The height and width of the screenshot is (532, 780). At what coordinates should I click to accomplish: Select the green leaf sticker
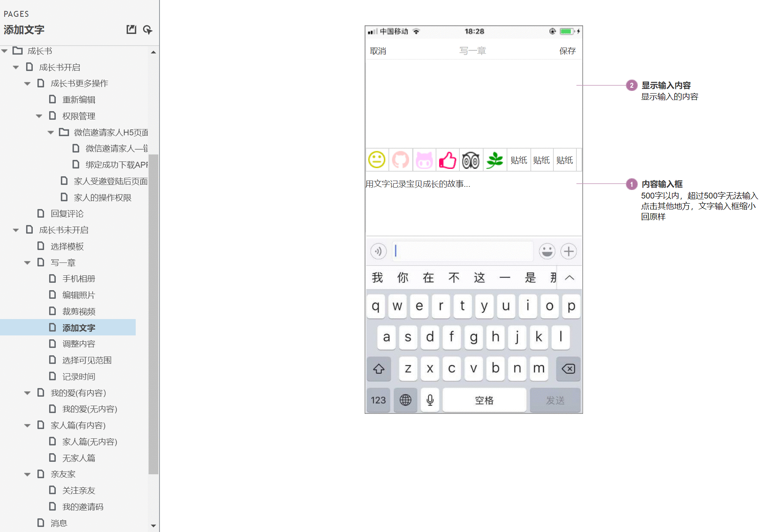click(x=495, y=160)
